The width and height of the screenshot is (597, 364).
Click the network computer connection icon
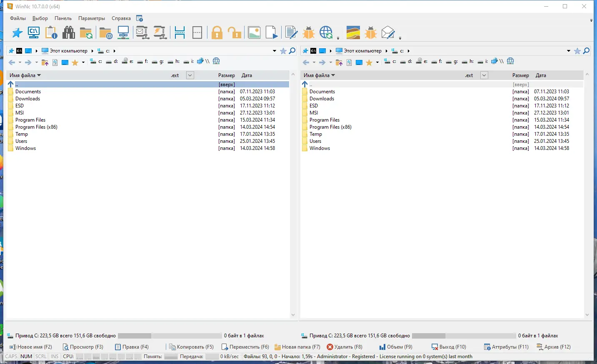(123, 32)
